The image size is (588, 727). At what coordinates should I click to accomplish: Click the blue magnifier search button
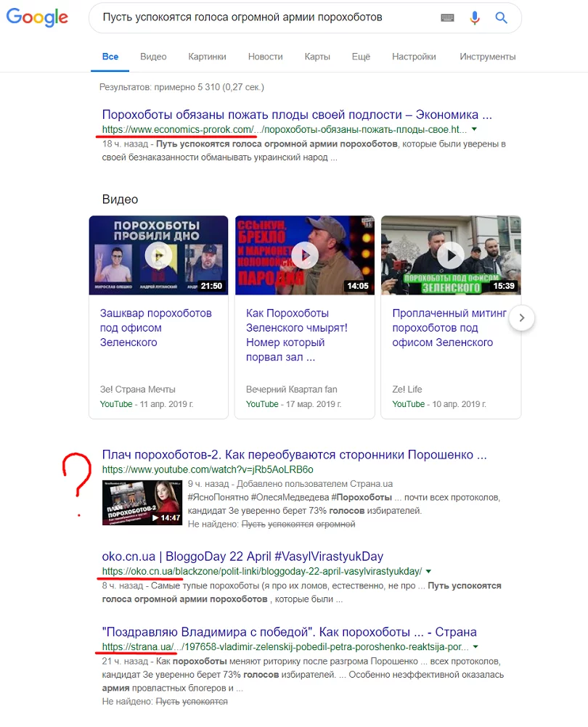(x=501, y=17)
